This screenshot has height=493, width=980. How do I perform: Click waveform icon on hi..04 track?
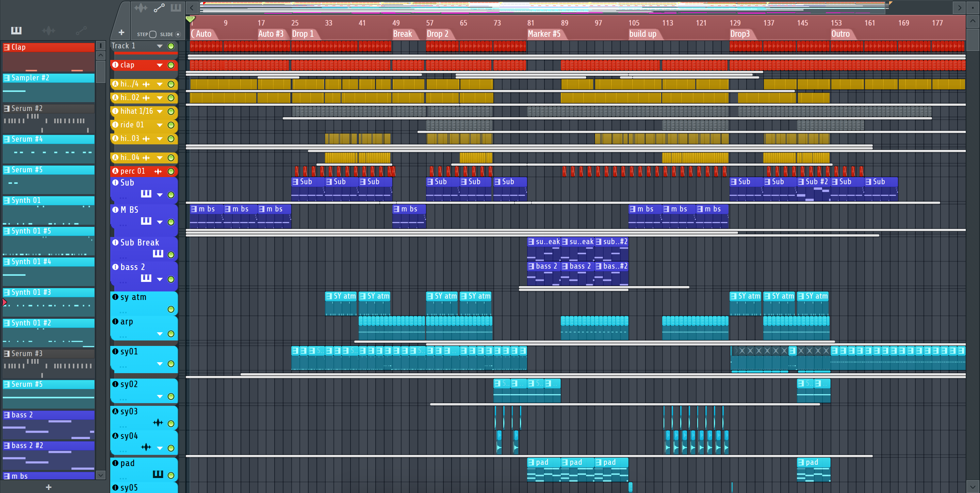point(146,158)
